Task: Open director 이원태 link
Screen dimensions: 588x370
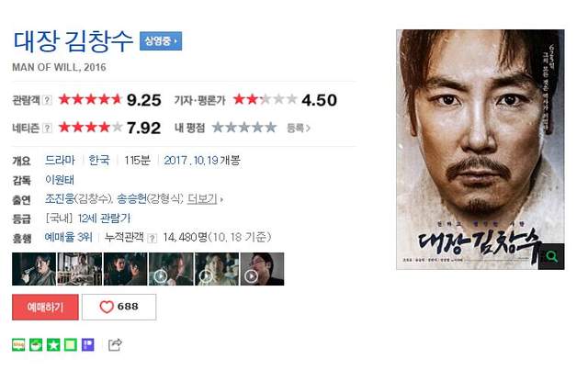Action: pyautogui.click(x=60, y=180)
